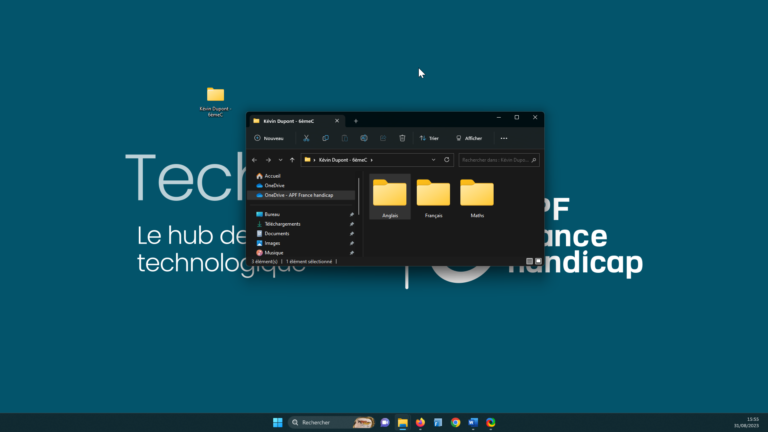Expand the address bar history dropdown
This screenshot has height=432, width=768.
433,159
